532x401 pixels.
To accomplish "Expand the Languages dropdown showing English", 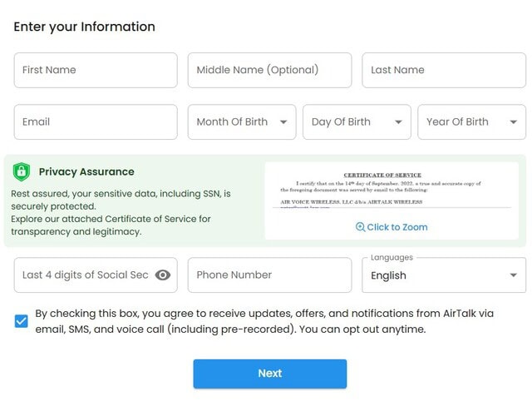I will [x=443, y=275].
